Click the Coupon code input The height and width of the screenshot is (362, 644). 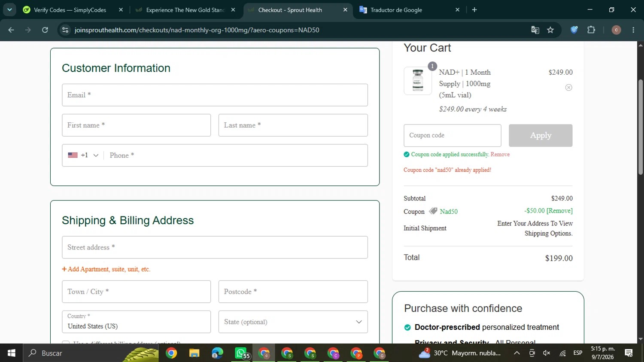pos(453,136)
